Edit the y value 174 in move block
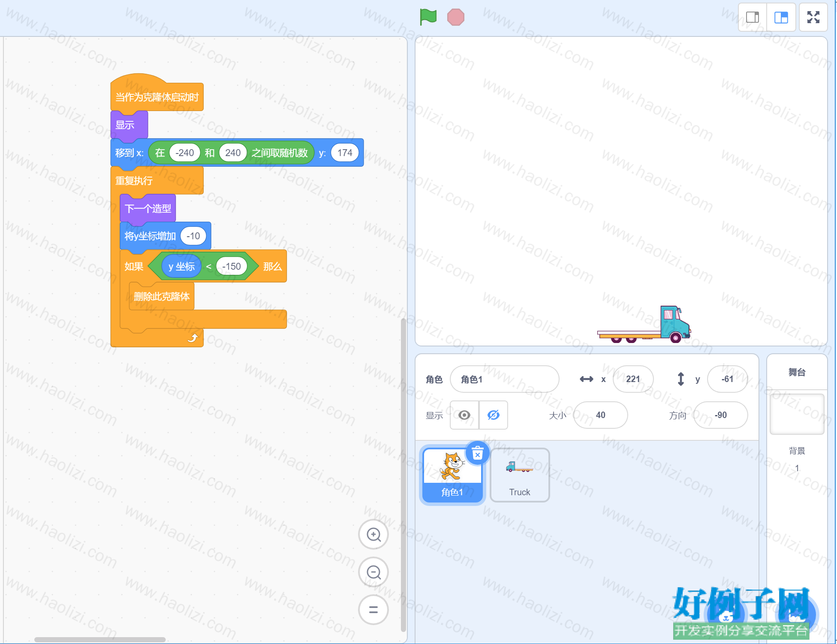This screenshot has width=837, height=644. click(x=345, y=153)
